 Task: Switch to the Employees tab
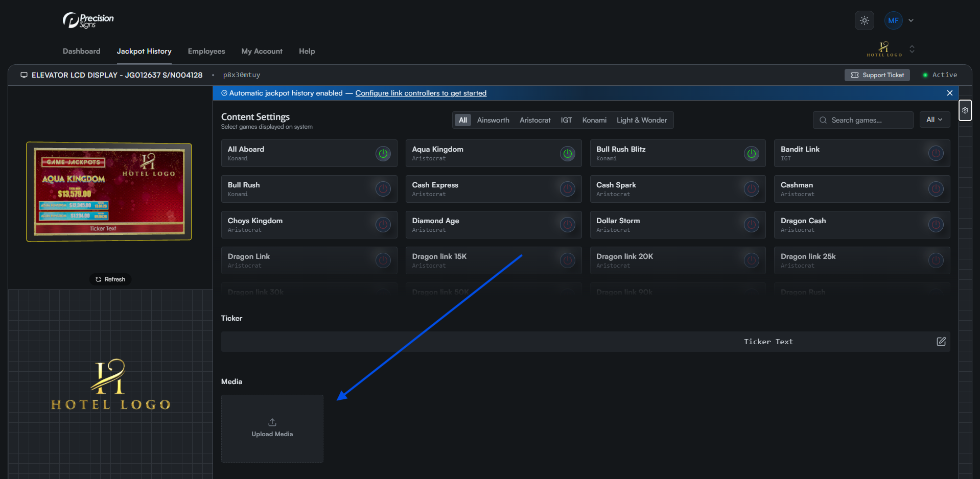click(206, 52)
